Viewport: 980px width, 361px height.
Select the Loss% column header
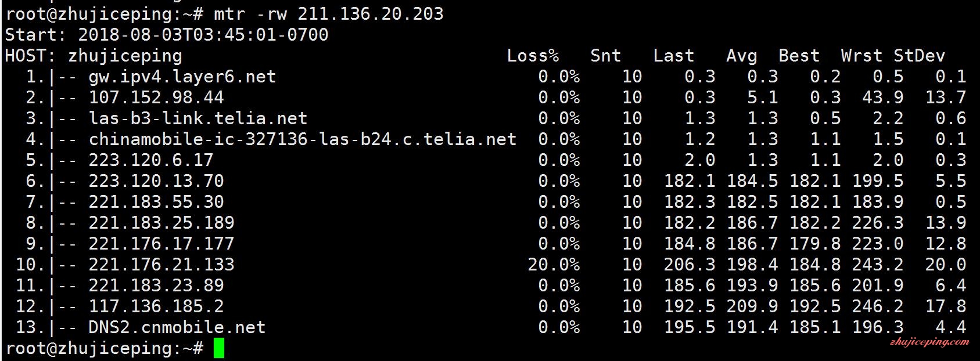[x=533, y=56]
